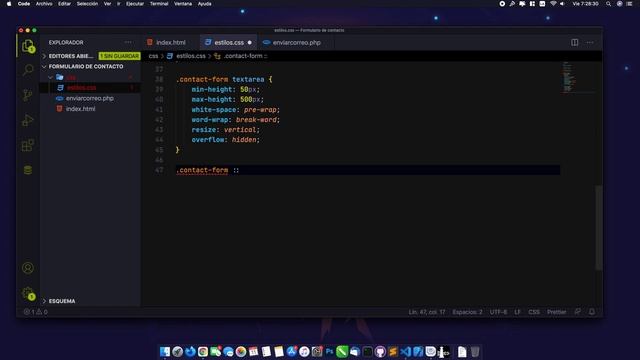The width and height of the screenshot is (640, 360).
Task: Open Visual Studio Code from the dock
Action: 405,351
